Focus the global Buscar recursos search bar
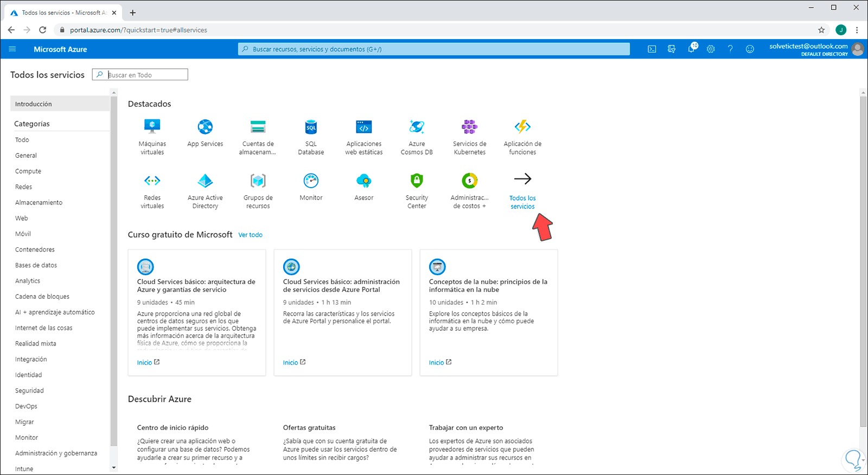This screenshot has height=475, width=868. 434,49
